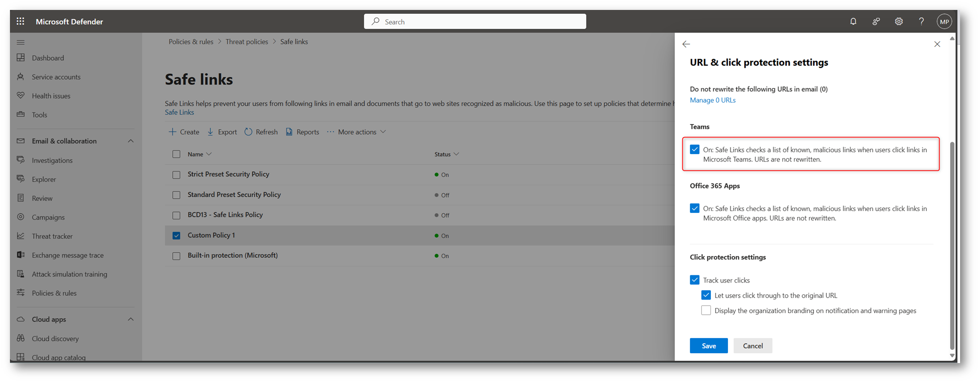Click the Service accounts icon
This screenshot has height=383, width=980.
tap(20, 76)
